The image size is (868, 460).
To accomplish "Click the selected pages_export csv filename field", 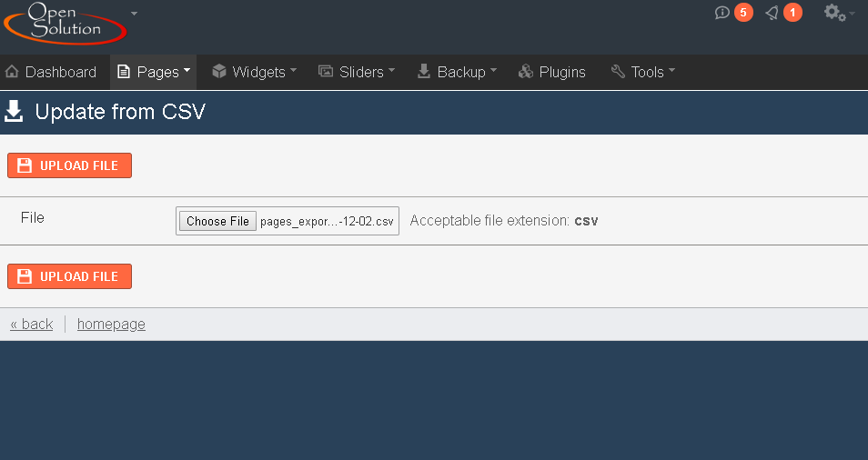I will 327,221.
